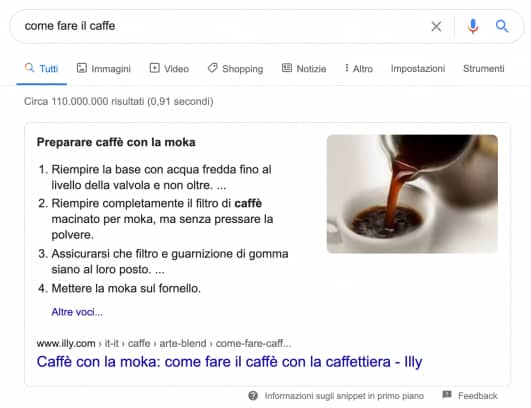
Task: Switch to the Immagini tab
Action: click(x=104, y=69)
